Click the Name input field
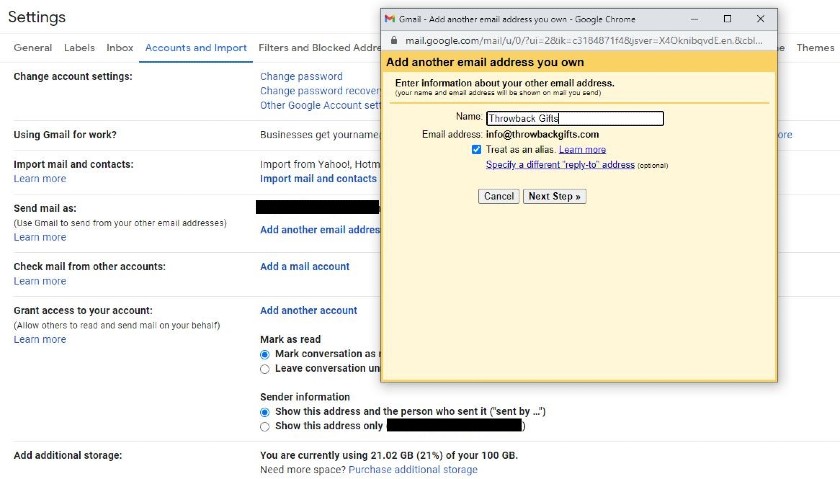Screen dimensions: 840x479 point(575,118)
